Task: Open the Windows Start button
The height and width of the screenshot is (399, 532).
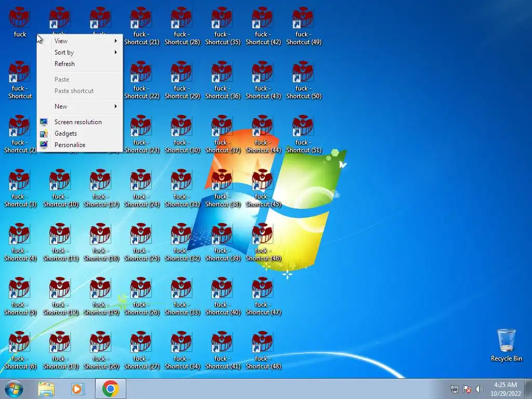Action: click(x=14, y=389)
